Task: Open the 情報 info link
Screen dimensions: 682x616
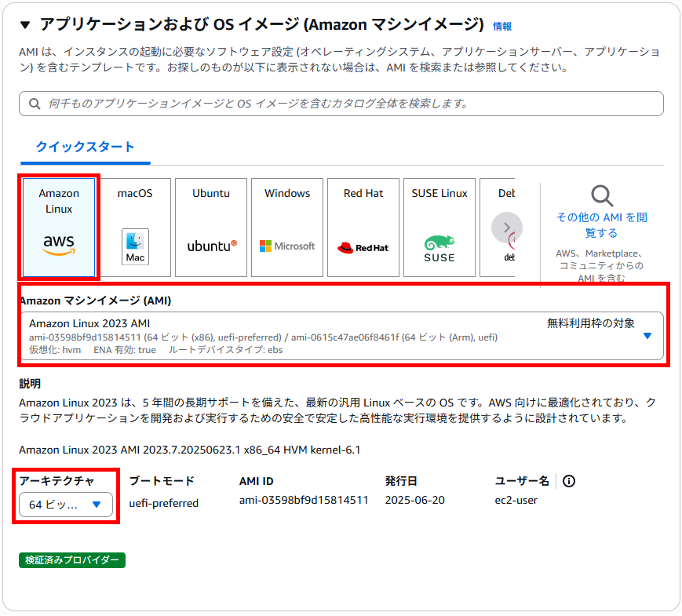Action: pyautogui.click(x=502, y=27)
